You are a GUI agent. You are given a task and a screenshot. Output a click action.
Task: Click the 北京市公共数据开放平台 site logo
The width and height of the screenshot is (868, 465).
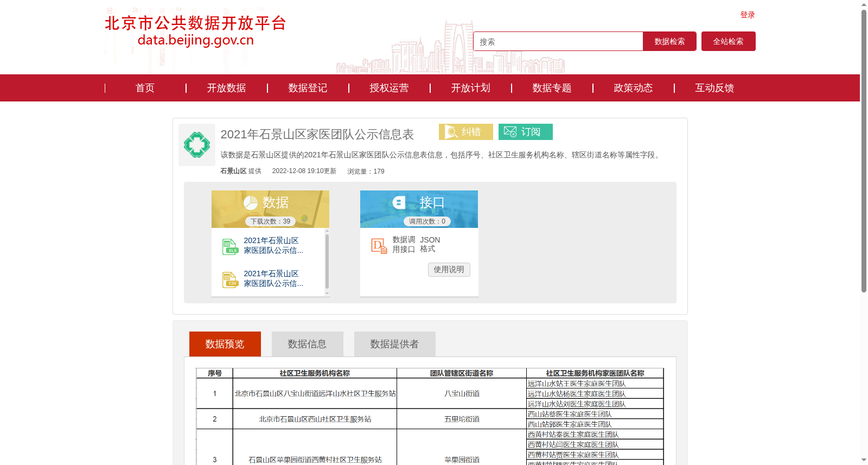click(x=195, y=31)
